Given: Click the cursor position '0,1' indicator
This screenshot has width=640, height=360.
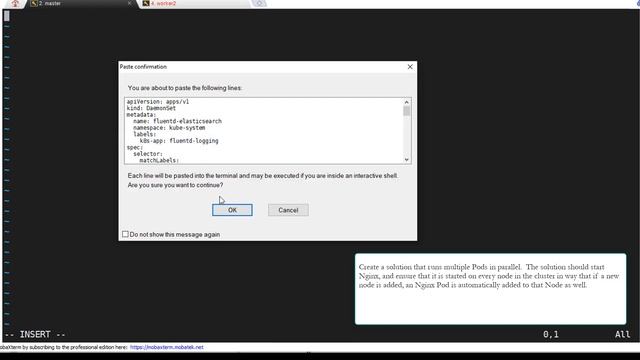Looking at the screenshot, I should [551, 334].
